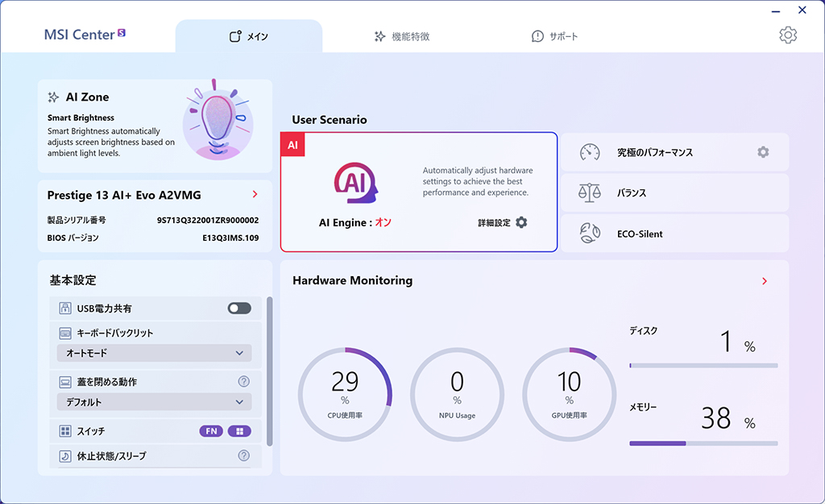Click serial number 9S713Q322001ZR9000002
The height and width of the screenshot is (504, 825).
point(208,221)
